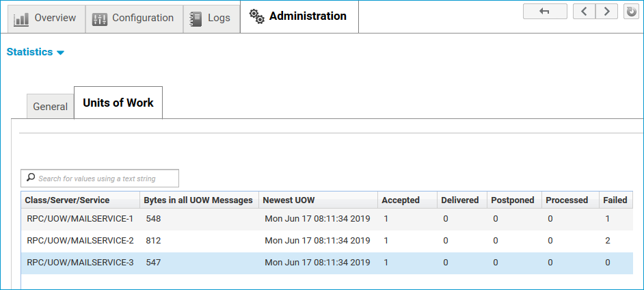644x290 pixels.
Task: Click bytes value 812
Action: pyautogui.click(x=153, y=241)
